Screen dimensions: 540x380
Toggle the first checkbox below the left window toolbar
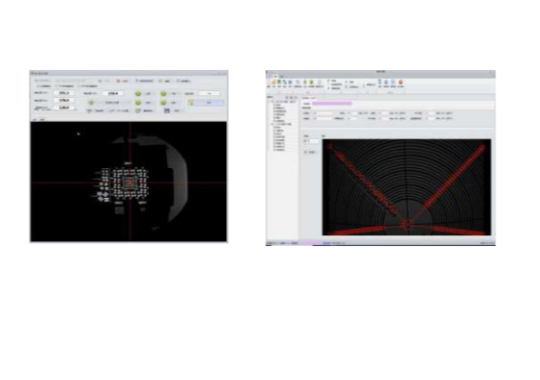[39, 86]
